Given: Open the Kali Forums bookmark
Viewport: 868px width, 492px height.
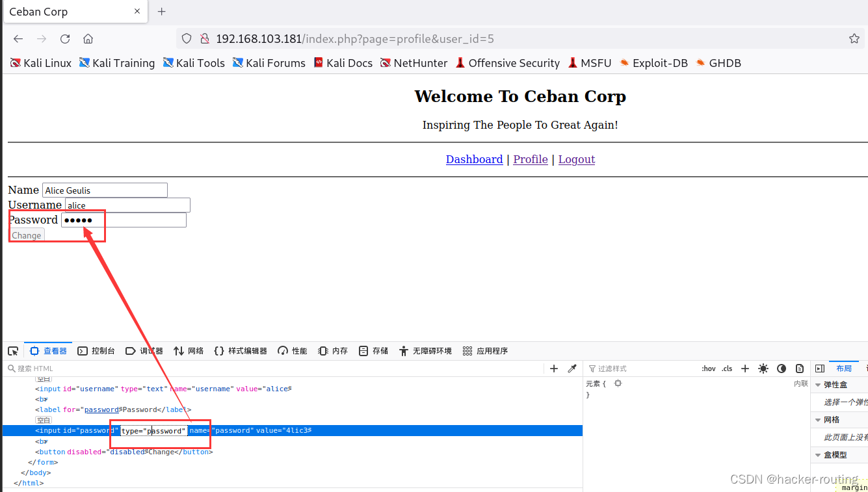Looking at the screenshot, I should pos(269,63).
